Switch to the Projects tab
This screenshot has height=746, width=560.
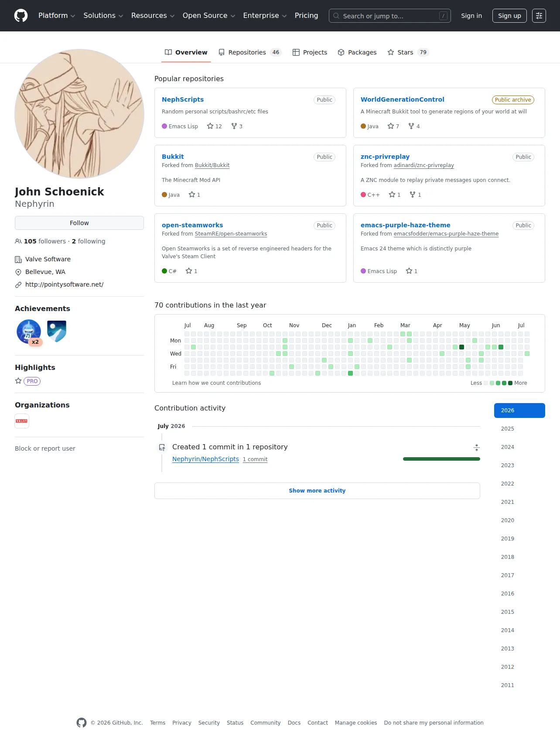[310, 52]
